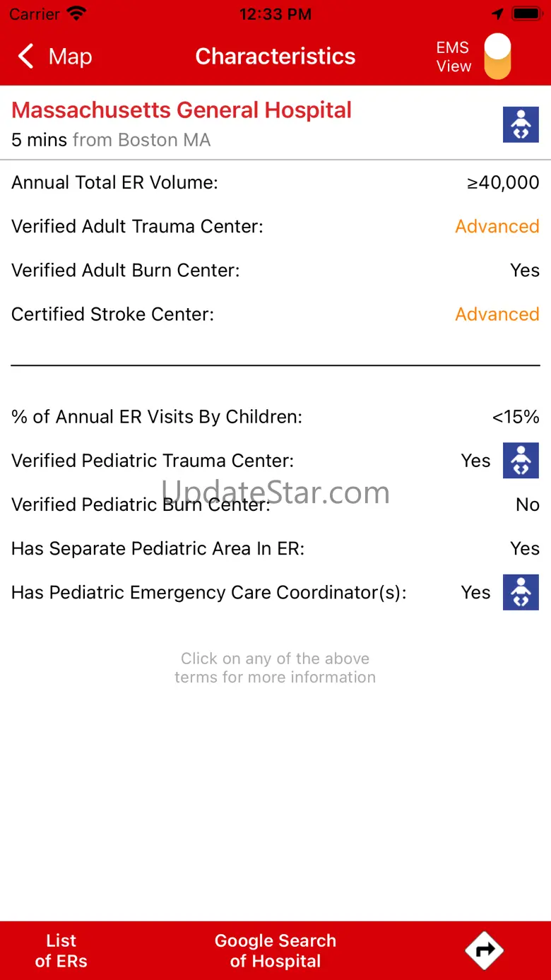Open Google Search of Hospital
The image size is (551, 980).
click(275, 950)
